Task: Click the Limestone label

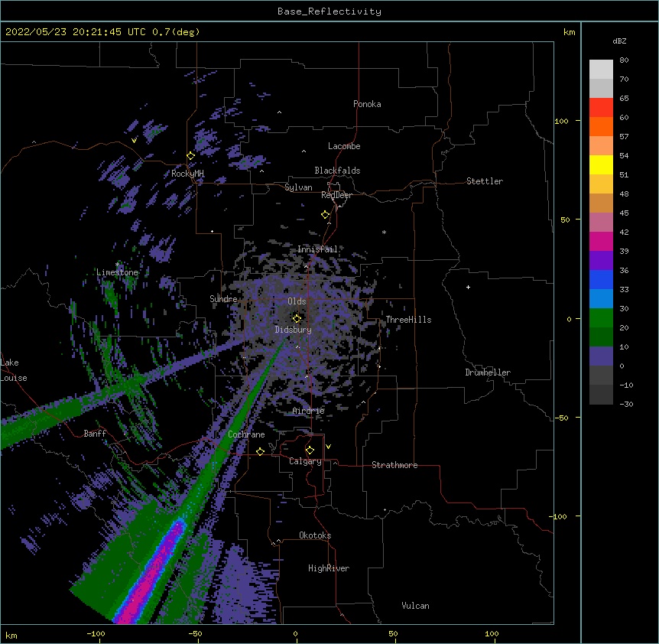Action: coord(117,272)
